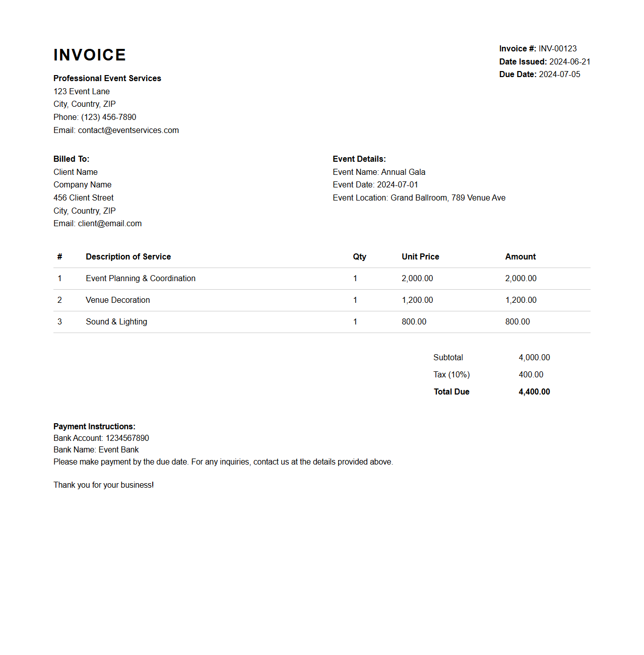Click the Event Planning & Coordination row
644x655 pixels.
coord(141,278)
